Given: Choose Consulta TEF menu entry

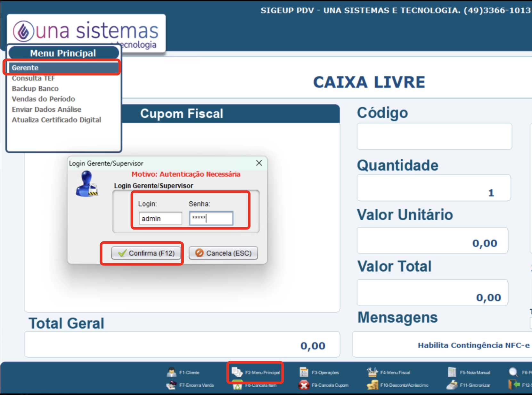Looking at the screenshot, I should 33,78.
